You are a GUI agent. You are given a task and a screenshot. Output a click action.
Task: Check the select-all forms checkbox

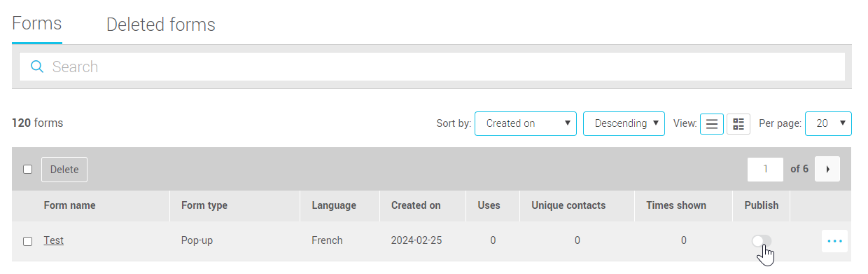pyautogui.click(x=28, y=169)
